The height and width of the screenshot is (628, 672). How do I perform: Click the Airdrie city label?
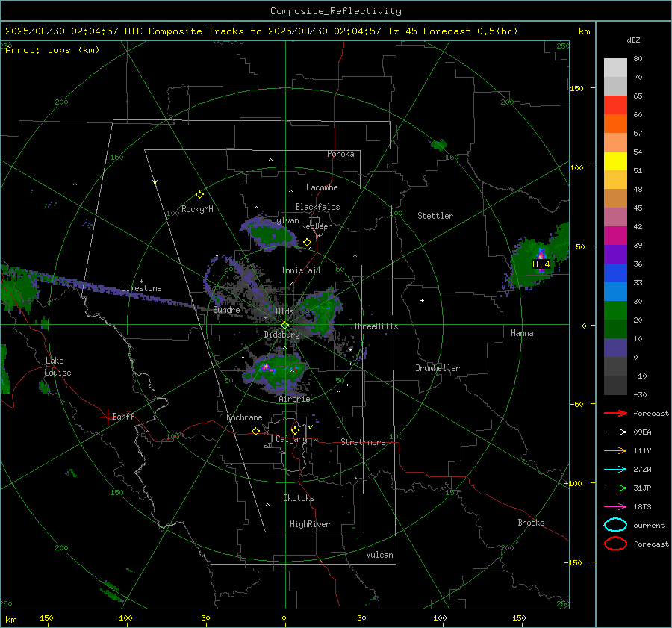click(294, 399)
